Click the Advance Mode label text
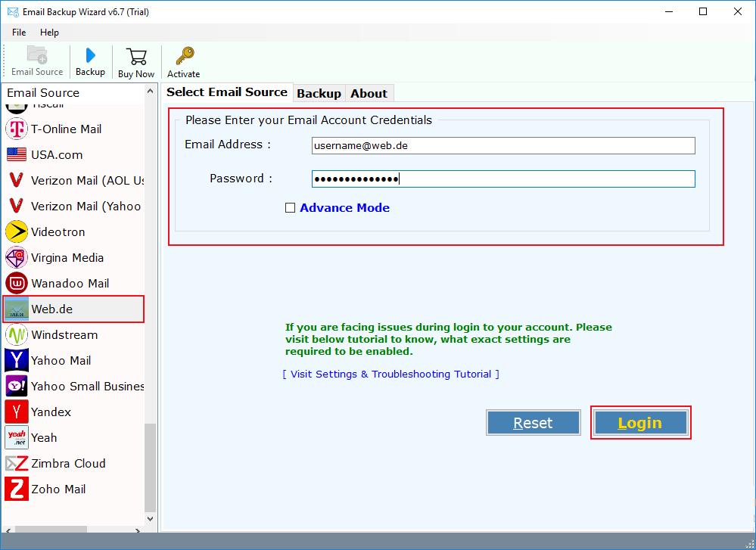Viewport: 756px width, 550px height. [x=345, y=208]
